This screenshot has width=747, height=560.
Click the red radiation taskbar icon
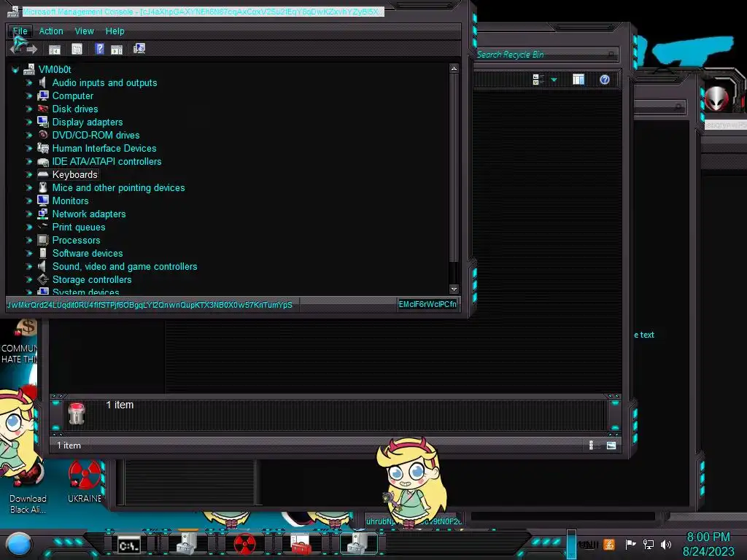pos(244,544)
